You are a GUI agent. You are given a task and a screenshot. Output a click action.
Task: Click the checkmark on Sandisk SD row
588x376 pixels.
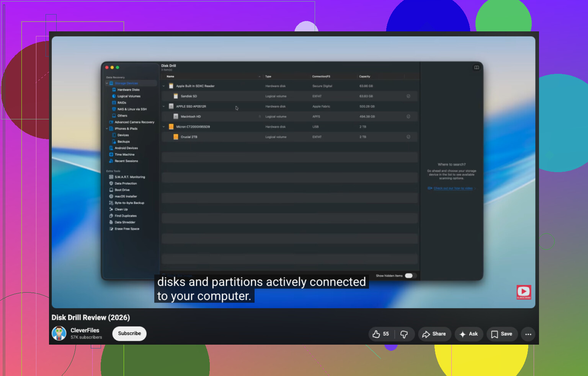click(408, 96)
